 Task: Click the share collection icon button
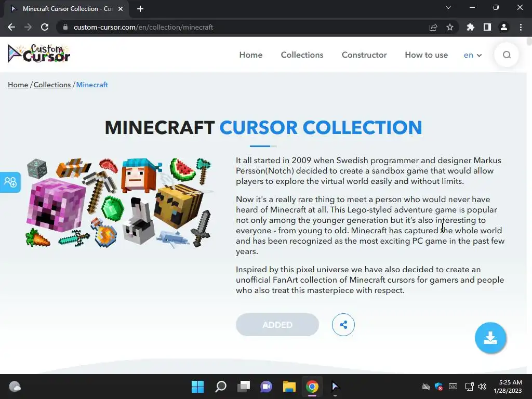(x=343, y=325)
